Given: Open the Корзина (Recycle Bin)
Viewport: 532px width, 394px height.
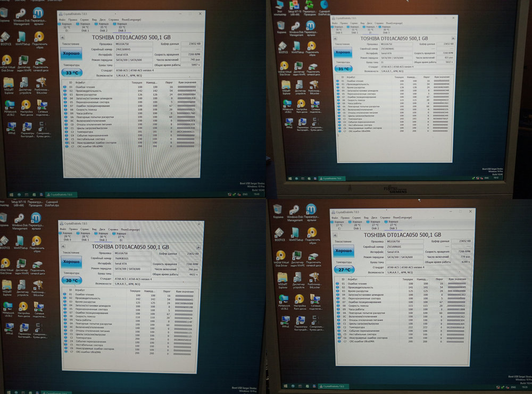Looking at the screenshot, I should tap(3, 13).
